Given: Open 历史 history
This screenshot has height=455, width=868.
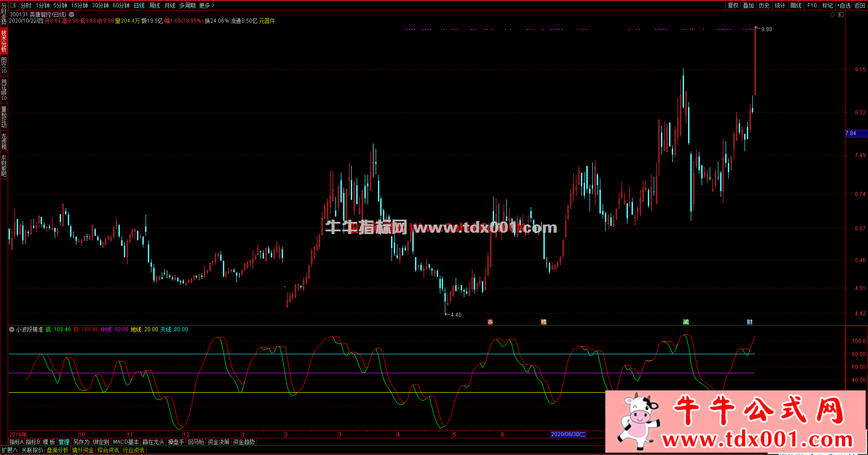Looking at the screenshot, I should click(764, 5).
